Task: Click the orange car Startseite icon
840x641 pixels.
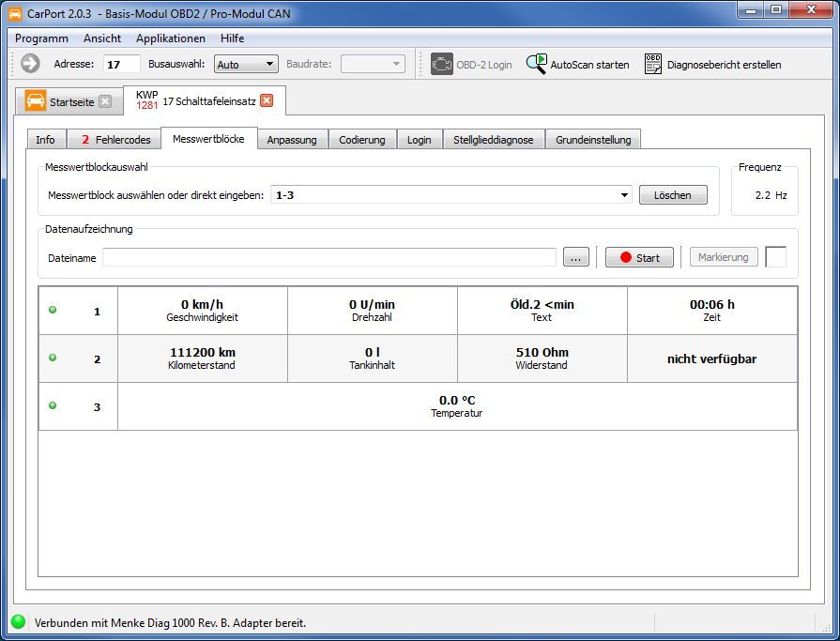Action: click(x=36, y=101)
